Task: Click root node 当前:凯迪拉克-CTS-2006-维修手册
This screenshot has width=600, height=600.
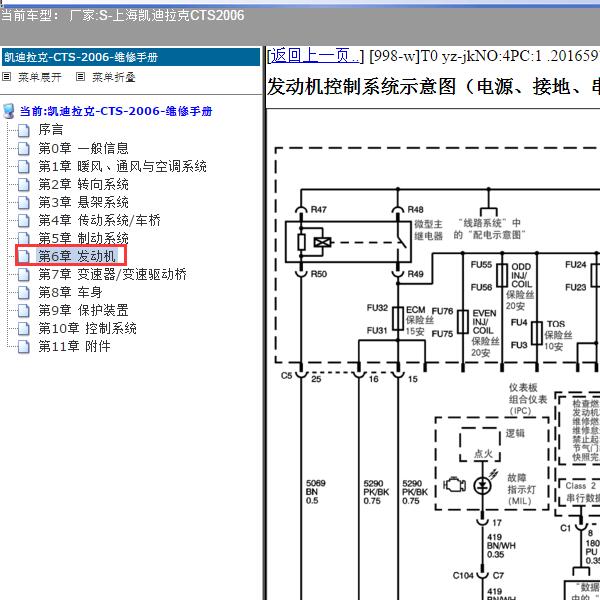Action: click(x=116, y=111)
